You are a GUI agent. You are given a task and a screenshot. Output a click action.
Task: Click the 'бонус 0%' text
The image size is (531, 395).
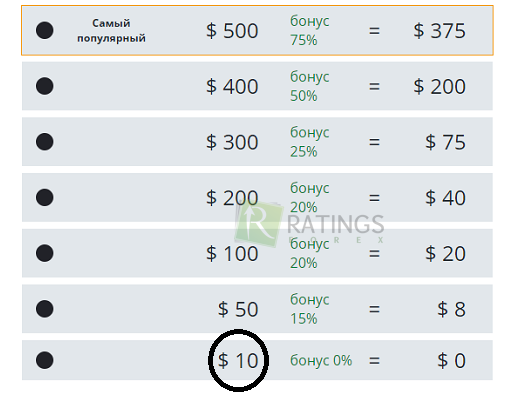click(321, 360)
